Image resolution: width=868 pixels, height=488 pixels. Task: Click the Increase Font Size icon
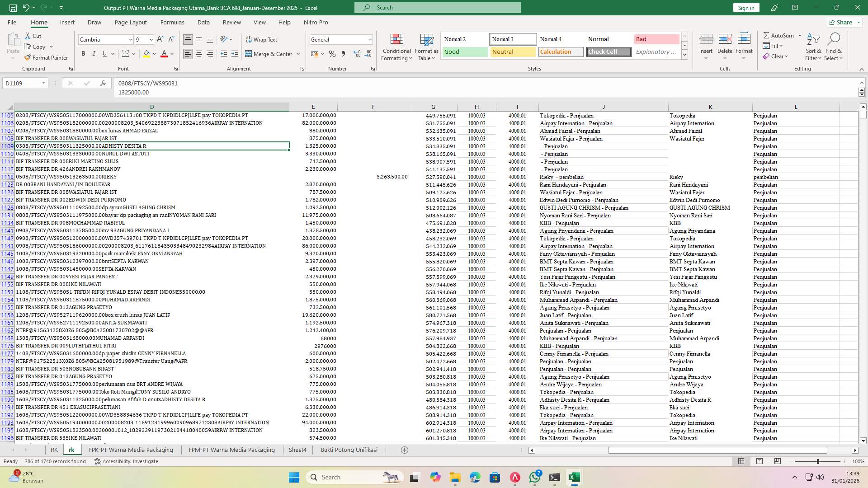click(x=160, y=39)
